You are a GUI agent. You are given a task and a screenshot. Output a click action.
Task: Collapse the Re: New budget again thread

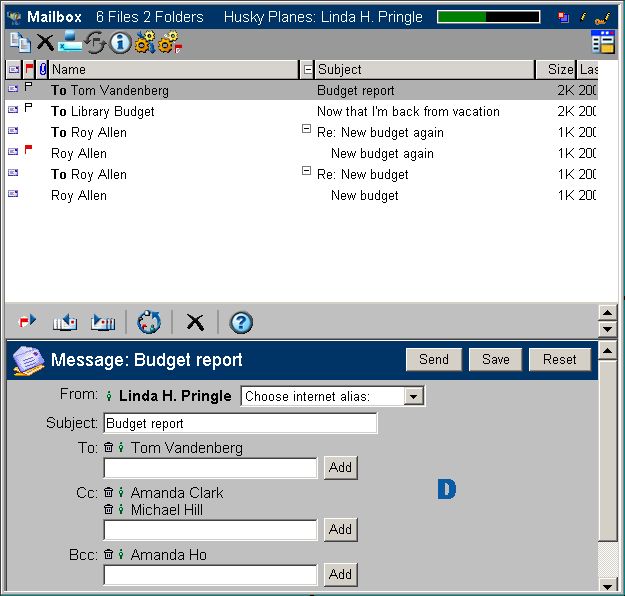coord(307,131)
